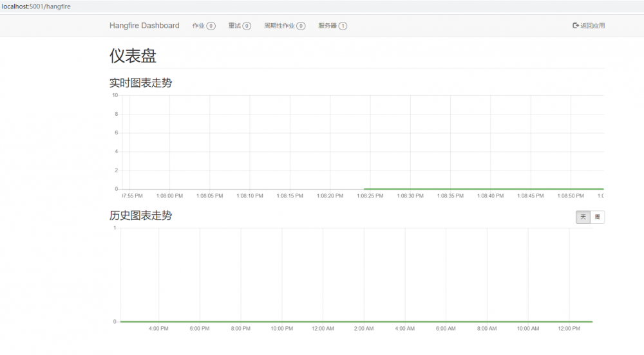Click the jobs count badge next to 作业
The height and width of the screenshot is (355, 644).
[211, 26]
